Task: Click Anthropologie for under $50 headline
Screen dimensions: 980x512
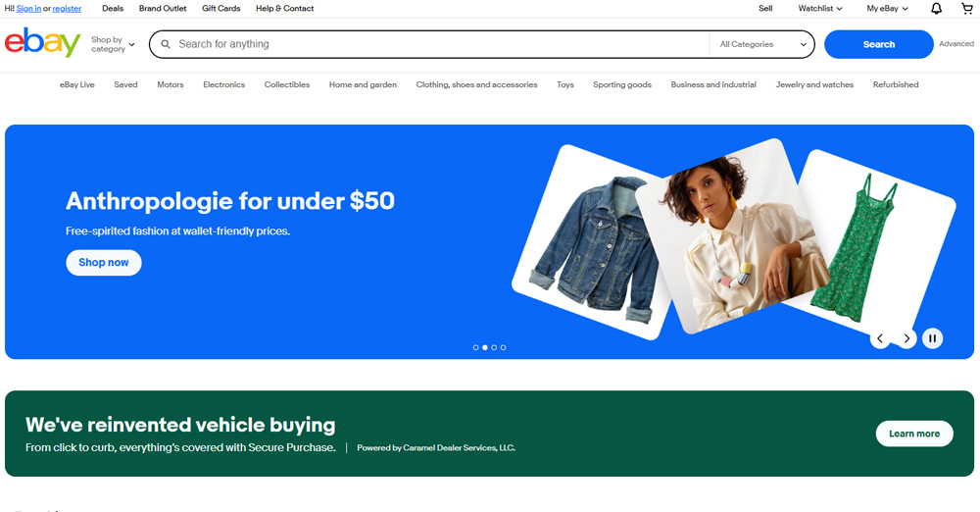Action: point(230,201)
